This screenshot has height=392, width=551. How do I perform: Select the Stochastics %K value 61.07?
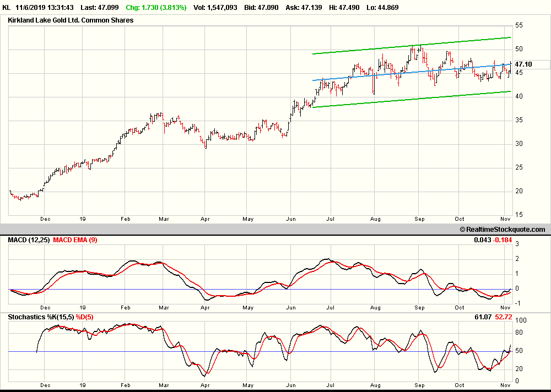pos(484,317)
